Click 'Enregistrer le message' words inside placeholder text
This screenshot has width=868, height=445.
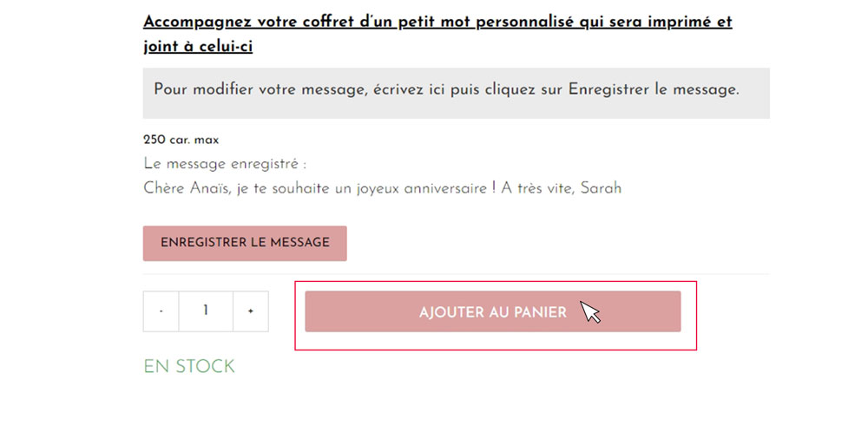click(654, 89)
